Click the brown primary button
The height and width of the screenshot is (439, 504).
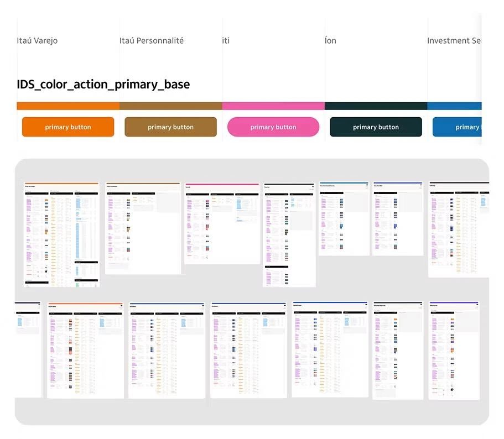click(170, 127)
